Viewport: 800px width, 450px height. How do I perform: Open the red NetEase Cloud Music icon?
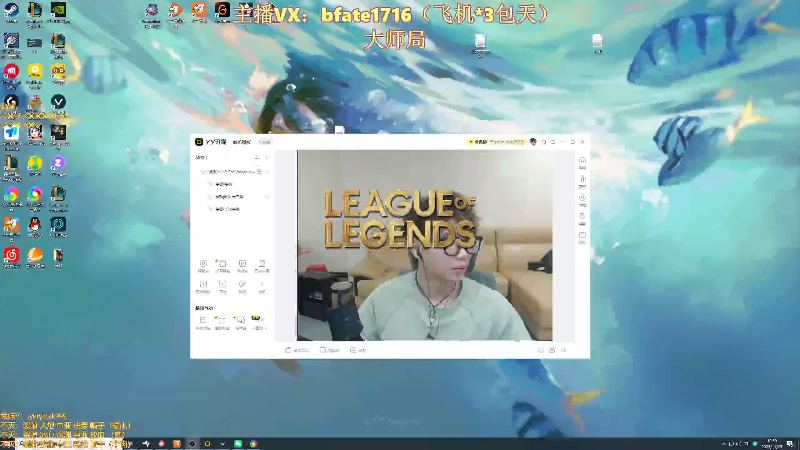pyautogui.click(x=11, y=256)
